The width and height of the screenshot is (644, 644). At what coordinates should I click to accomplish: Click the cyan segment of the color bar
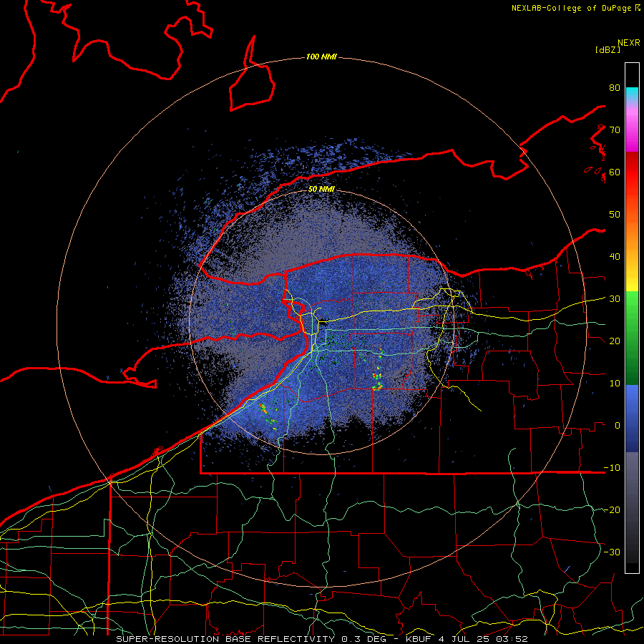point(632,94)
